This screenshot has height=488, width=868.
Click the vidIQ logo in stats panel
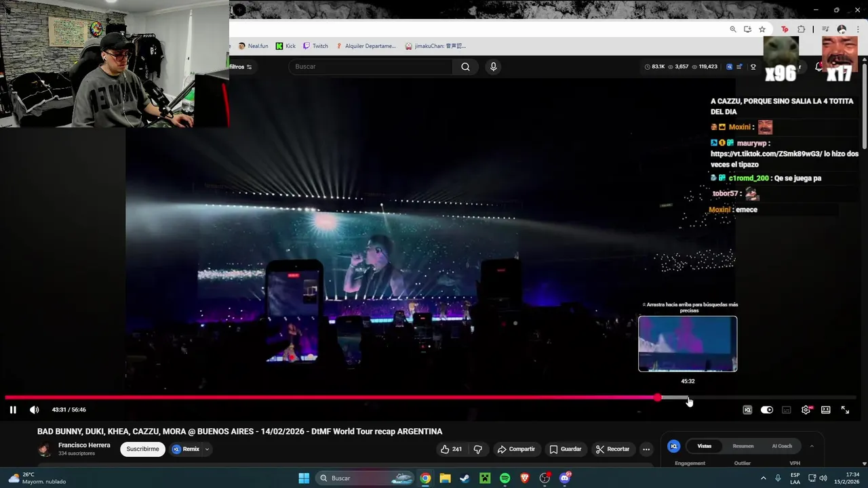pyautogui.click(x=674, y=446)
